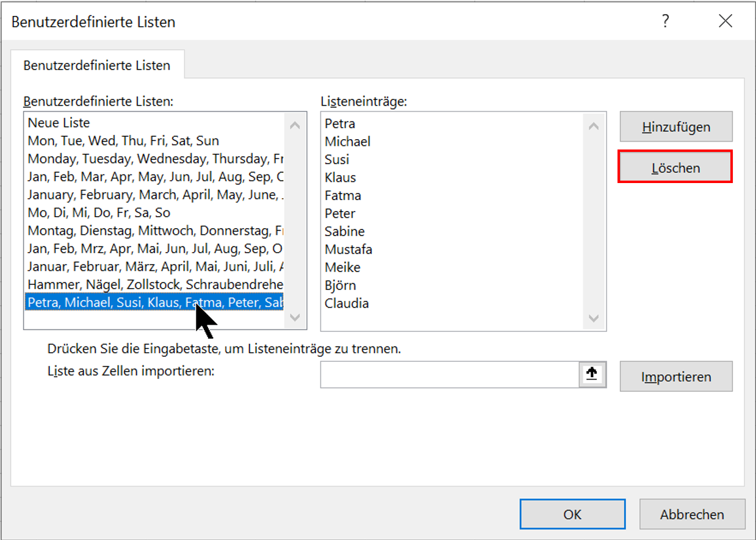Screen dimensions: 756x540
Task: Select the Mo, Di, Mi, Do list
Action: click(x=154, y=213)
